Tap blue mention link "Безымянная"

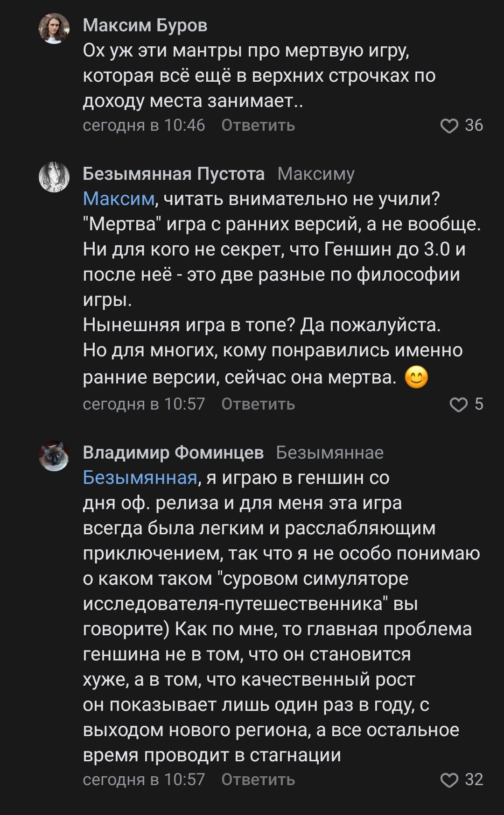click(140, 478)
